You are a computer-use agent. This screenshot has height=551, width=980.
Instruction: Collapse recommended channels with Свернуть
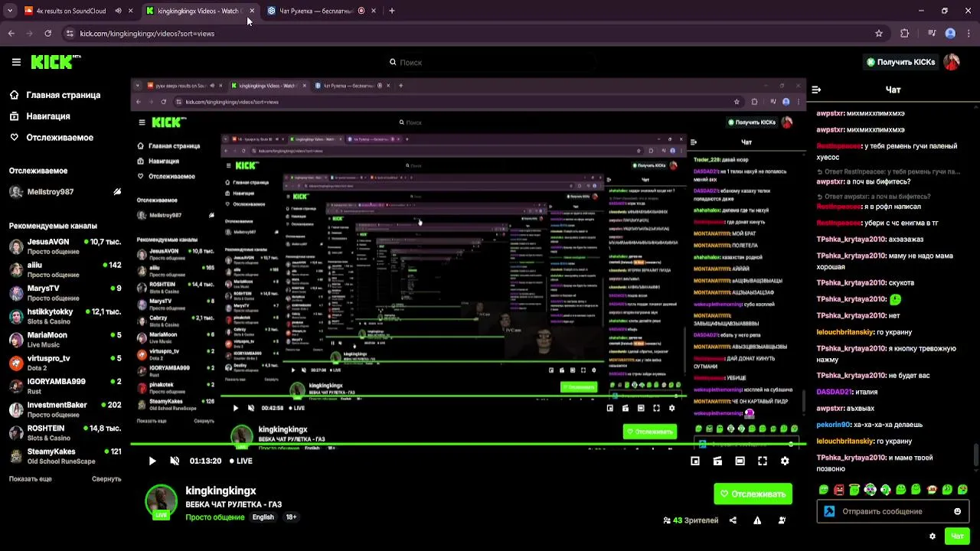pyautogui.click(x=106, y=479)
